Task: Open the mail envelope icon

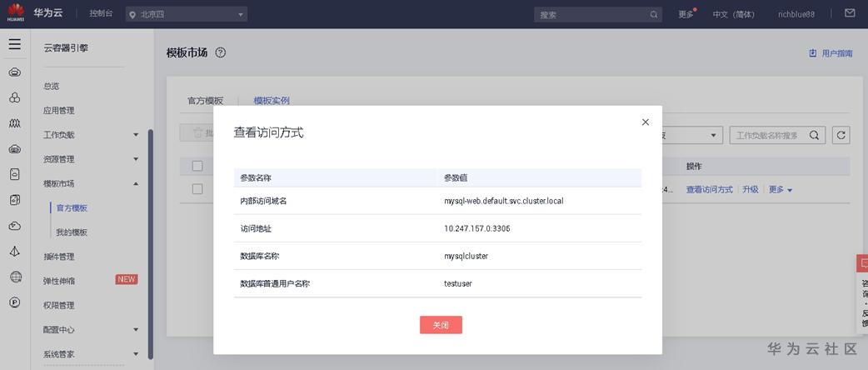Action: point(850,13)
